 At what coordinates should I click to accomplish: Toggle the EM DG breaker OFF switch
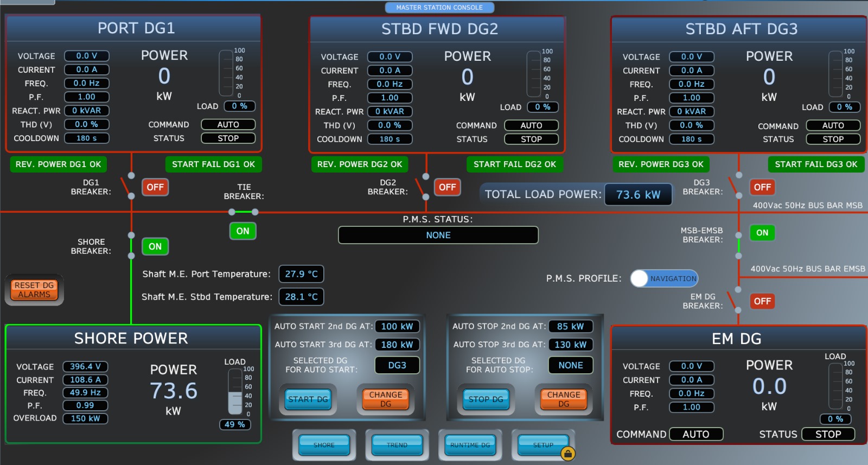[x=762, y=301]
